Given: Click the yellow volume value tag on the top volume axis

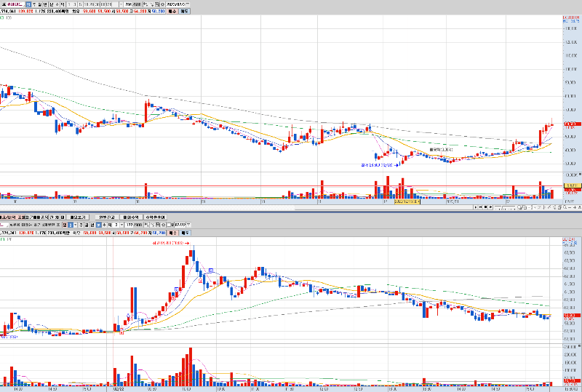Looking at the screenshot, I should pos(573,185).
